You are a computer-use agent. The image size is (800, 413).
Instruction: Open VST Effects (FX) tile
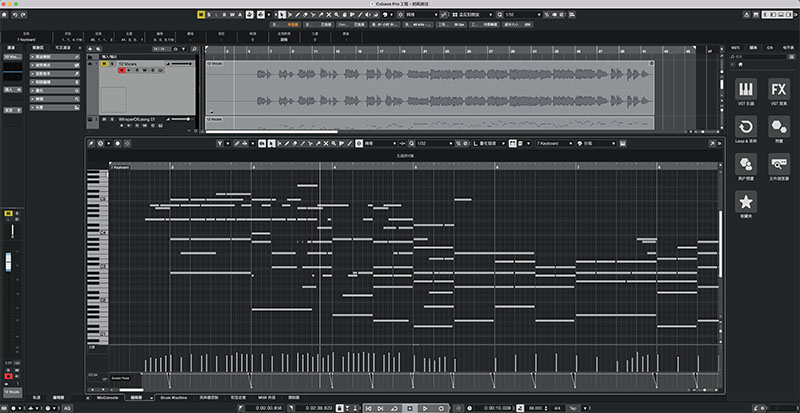click(779, 89)
